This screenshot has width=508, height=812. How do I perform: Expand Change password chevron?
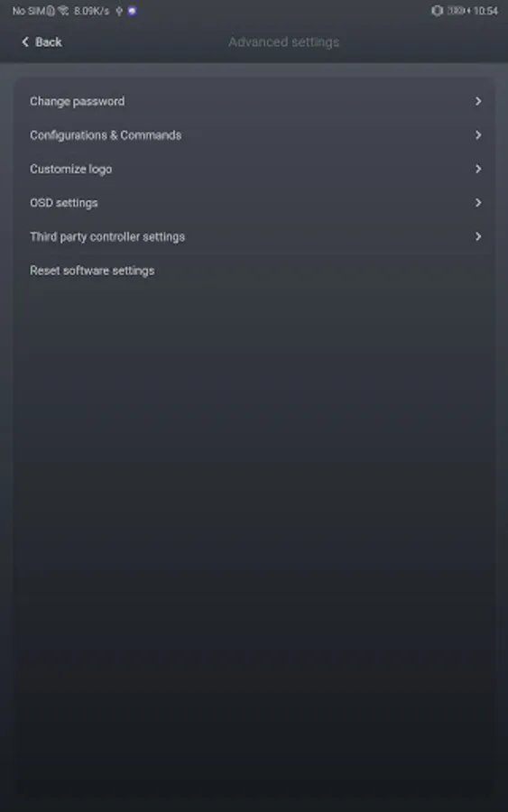[x=478, y=101]
